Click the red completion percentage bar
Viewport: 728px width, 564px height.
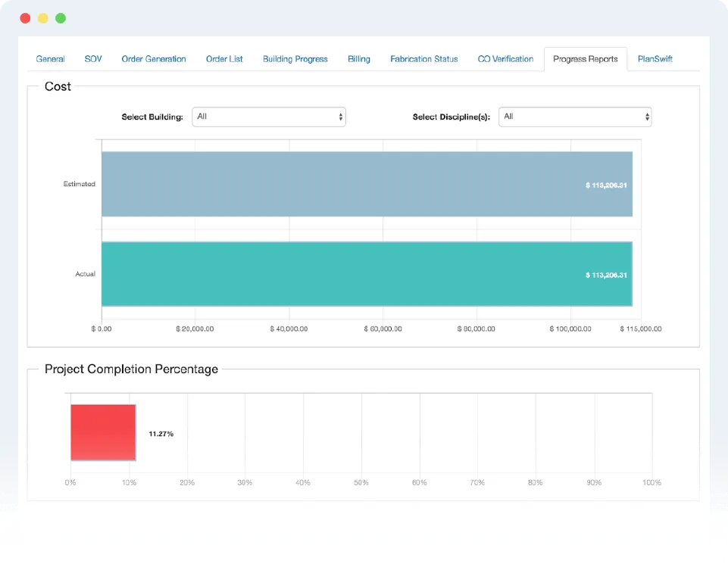(x=103, y=432)
